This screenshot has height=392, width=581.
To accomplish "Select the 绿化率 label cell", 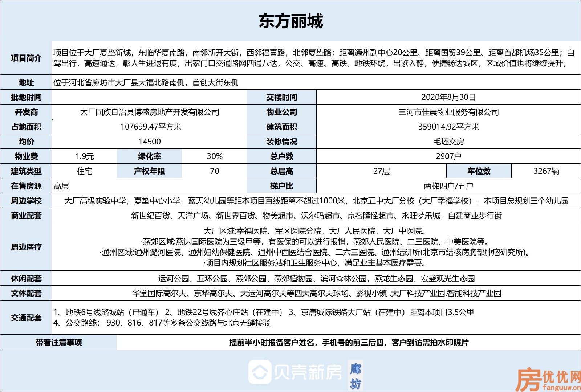I will pos(150,156).
